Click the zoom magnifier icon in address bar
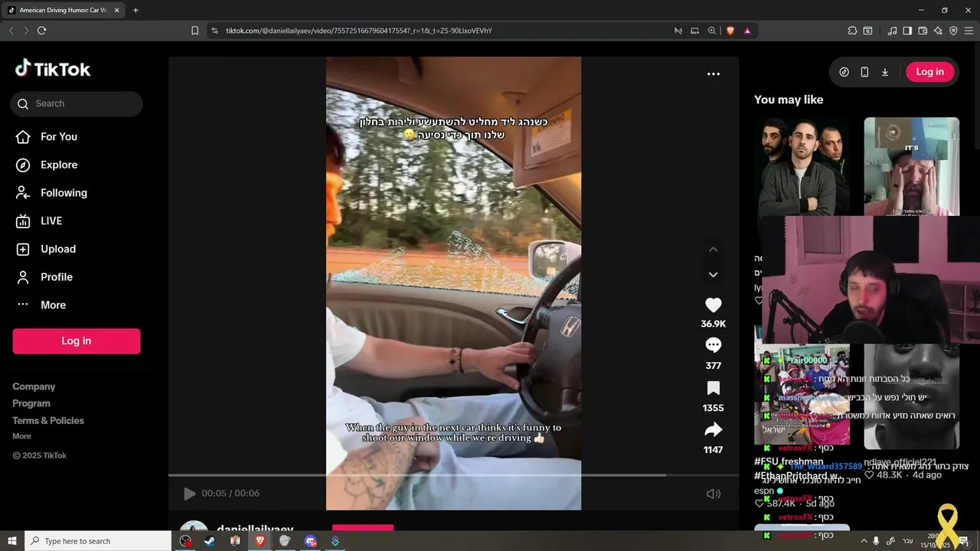Screen dimensions: 980x551 coord(712,31)
